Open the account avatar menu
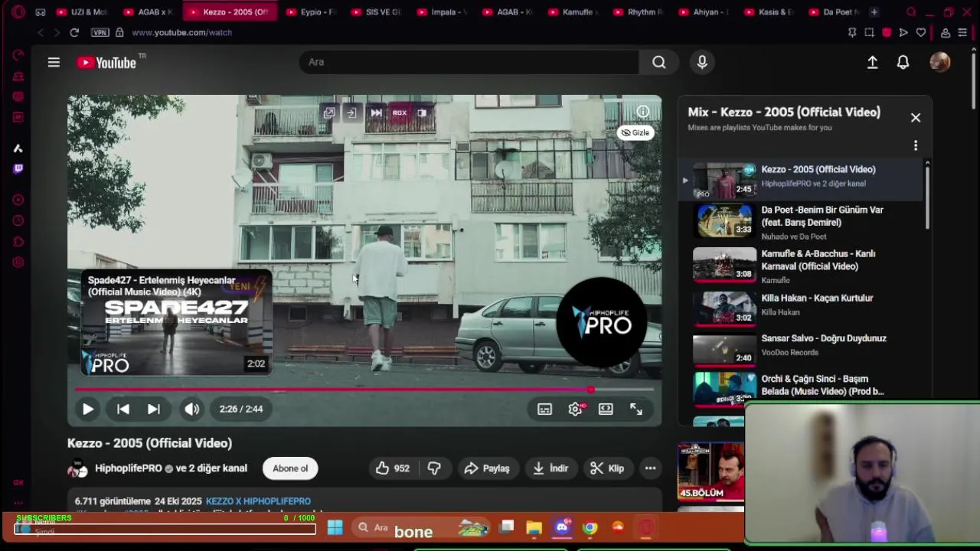Screen dimensions: 980x551 coord(939,62)
